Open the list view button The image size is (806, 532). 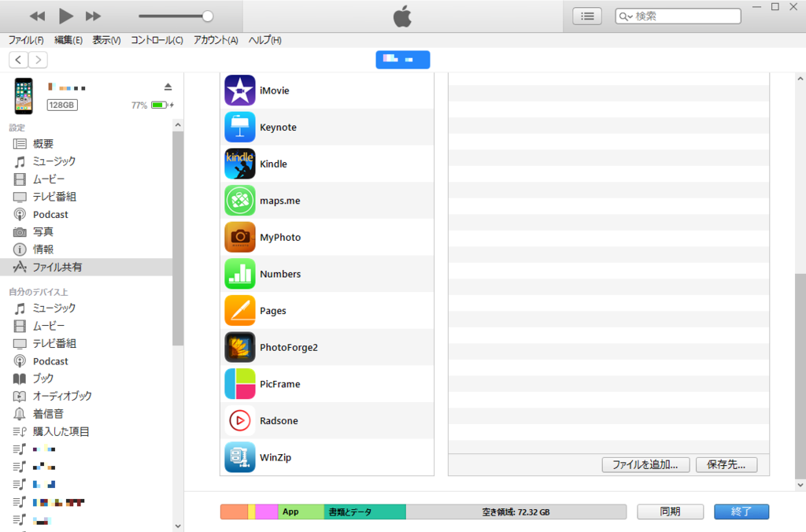click(x=587, y=17)
